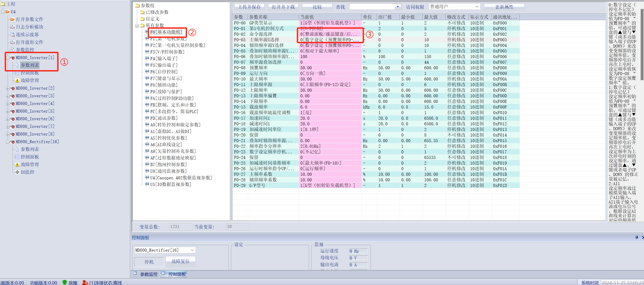Click the 打开参数文件 folder icon
The width and height of the screenshot is (644, 285).
[12, 19]
